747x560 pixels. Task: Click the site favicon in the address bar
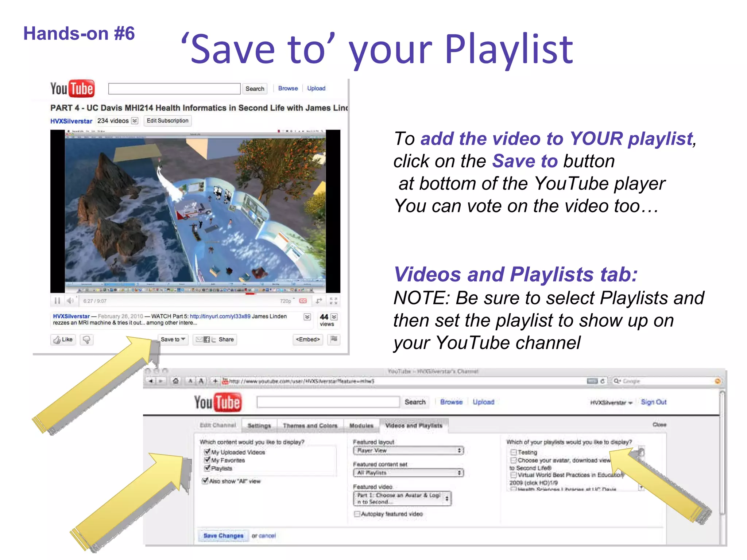click(x=225, y=381)
